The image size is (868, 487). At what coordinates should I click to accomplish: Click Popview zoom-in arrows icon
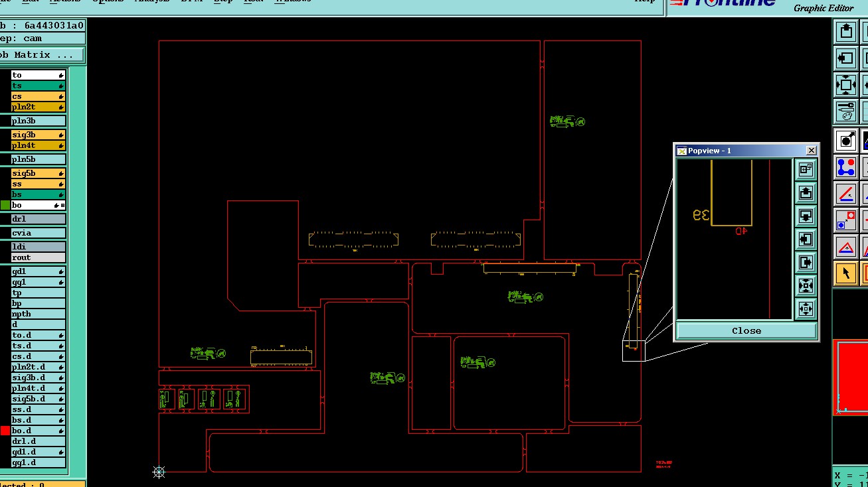coord(806,286)
